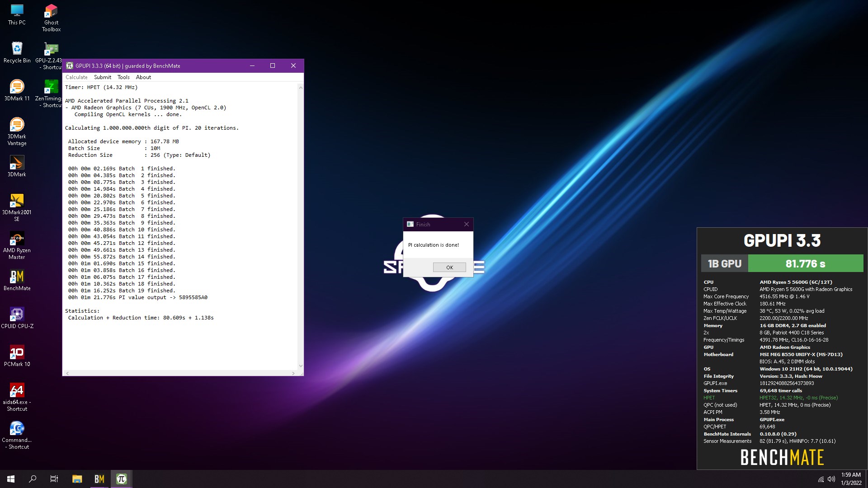Viewport: 868px width, 488px height.
Task: Open Task View on the taskbar
Action: pyautogui.click(x=54, y=479)
